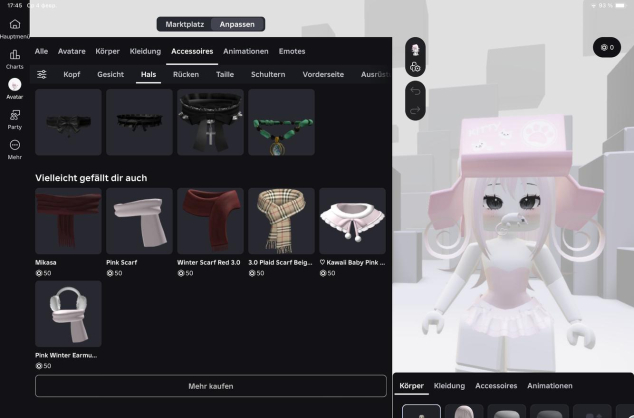Select the Pink Scarf recommendation
Screen dimensions: 634x418
click(x=139, y=221)
